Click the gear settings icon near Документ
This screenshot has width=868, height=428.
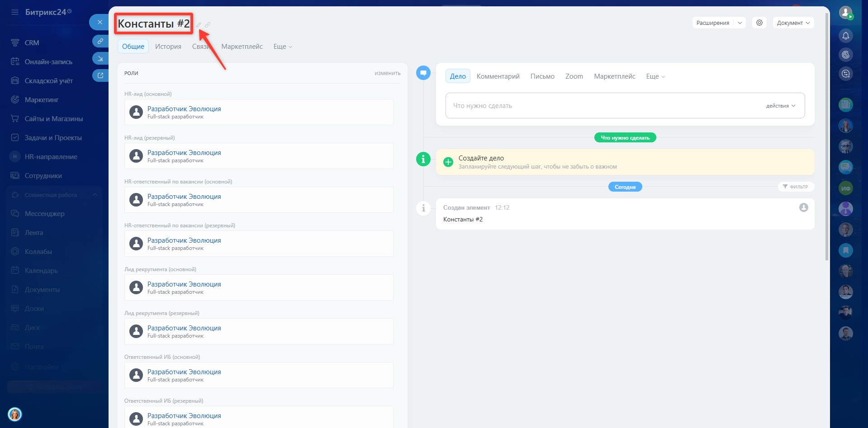759,23
